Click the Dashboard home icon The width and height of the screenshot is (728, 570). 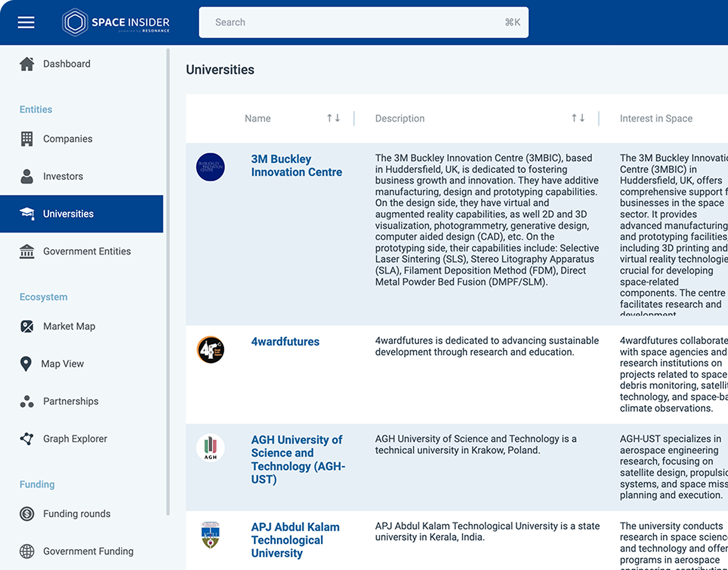tap(27, 64)
